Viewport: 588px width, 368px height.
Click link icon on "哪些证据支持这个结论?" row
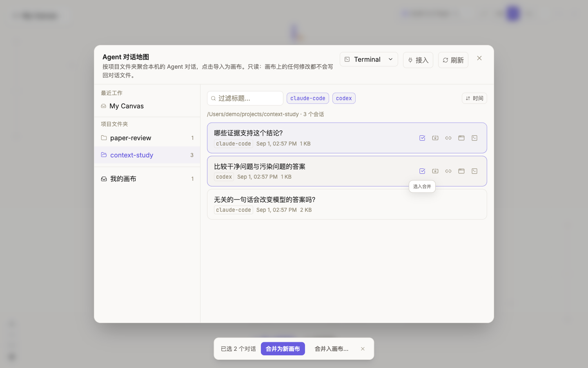pyautogui.click(x=448, y=138)
